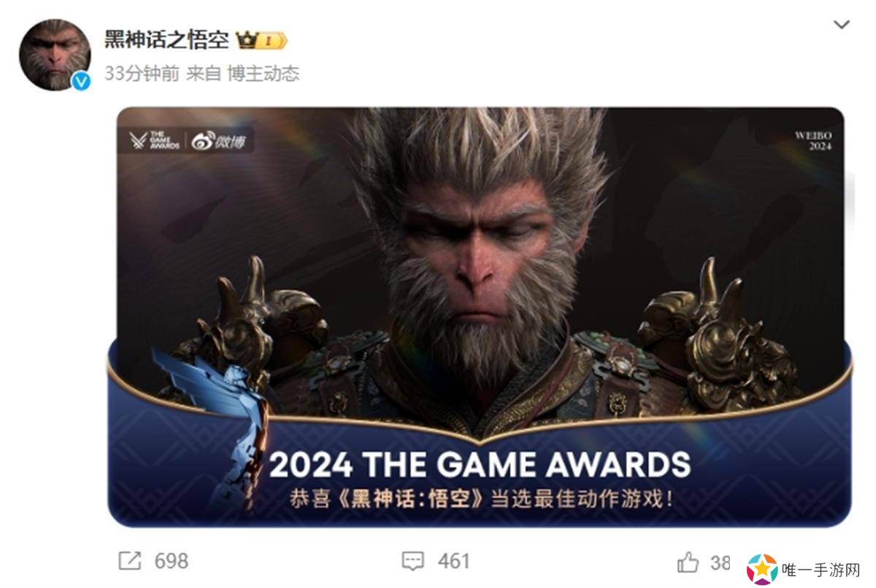This screenshot has width=876, height=588.
Task: Click the 唯一手游网 star logo icon
Action: (761, 569)
